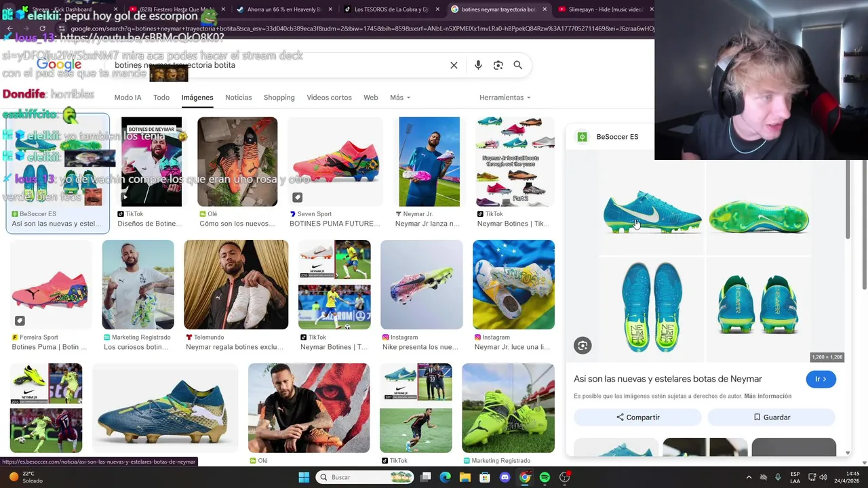Click product tag icon on Seven Sport thumbnail
The height and width of the screenshot is (488, 868).
297,197
